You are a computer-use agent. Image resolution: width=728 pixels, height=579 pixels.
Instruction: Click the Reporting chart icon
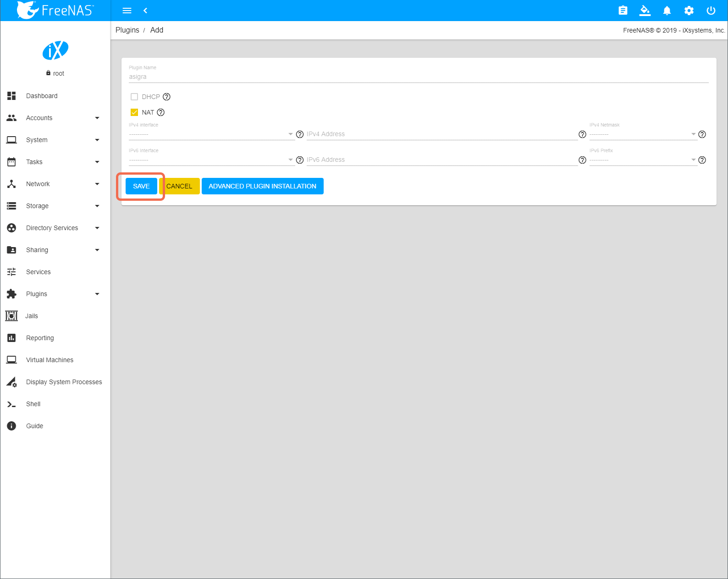[11, 338]
